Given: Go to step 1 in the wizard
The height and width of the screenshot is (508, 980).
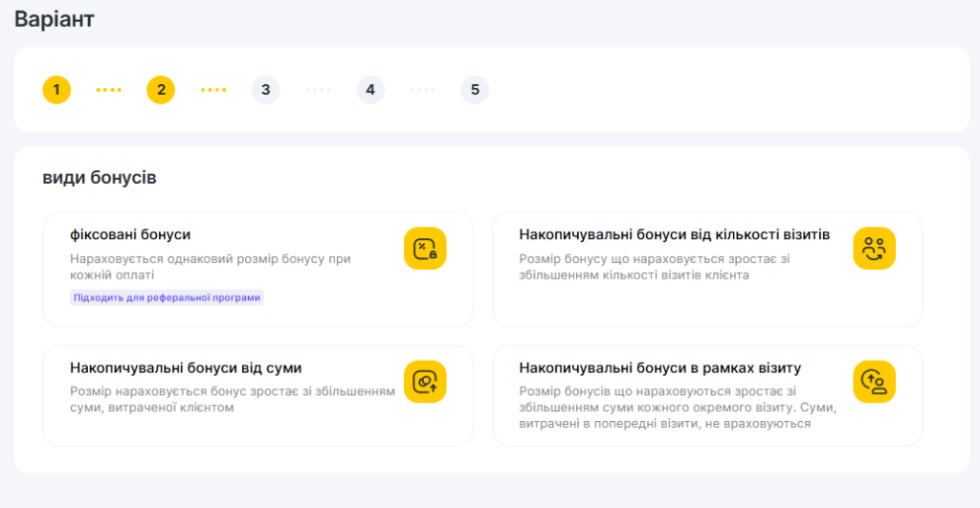Looking at the screenshot, I should pos(56,90).
